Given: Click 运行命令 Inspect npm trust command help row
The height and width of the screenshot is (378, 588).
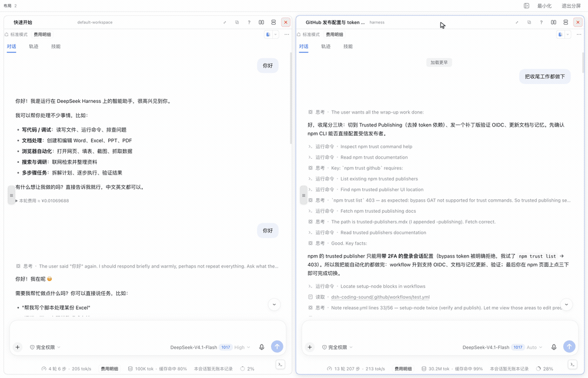Looking at the screenshot, I should click(x=360, y=146).
